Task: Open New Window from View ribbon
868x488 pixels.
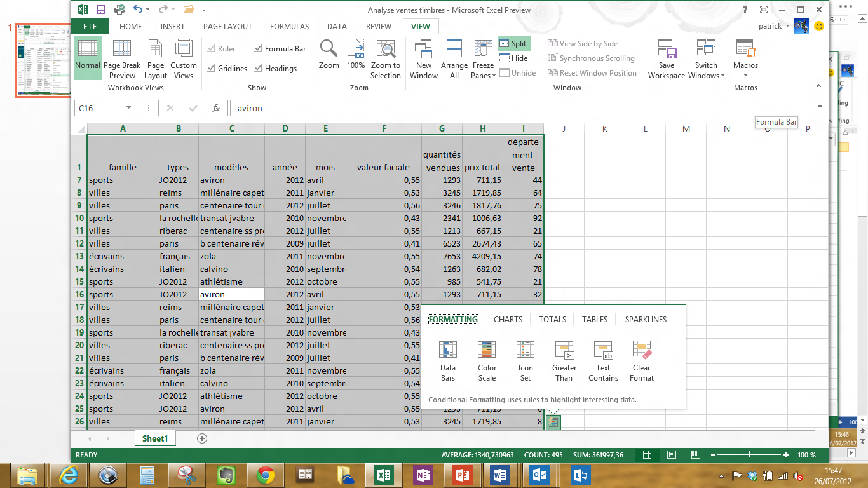Action: click(424, 59)
